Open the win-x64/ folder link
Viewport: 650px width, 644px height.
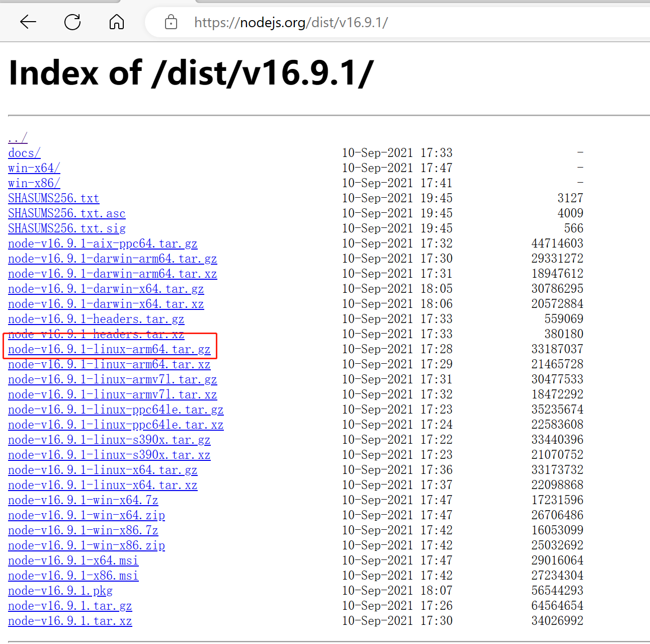[x=34, y=168]
